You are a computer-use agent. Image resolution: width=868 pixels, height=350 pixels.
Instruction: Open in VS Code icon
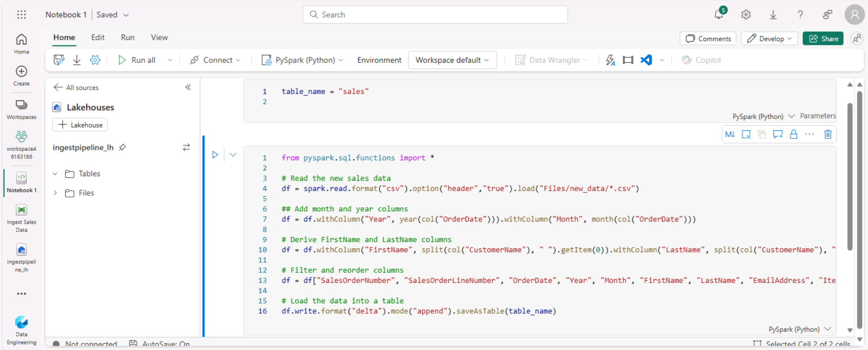pos(646,60)
